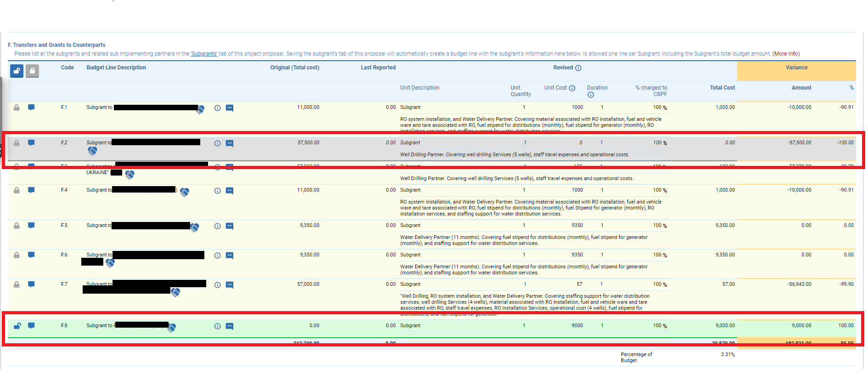Open info circle on row F.8
Viewport: 868px width, 369px height.
pyautogui.click(x=218, y=326)
